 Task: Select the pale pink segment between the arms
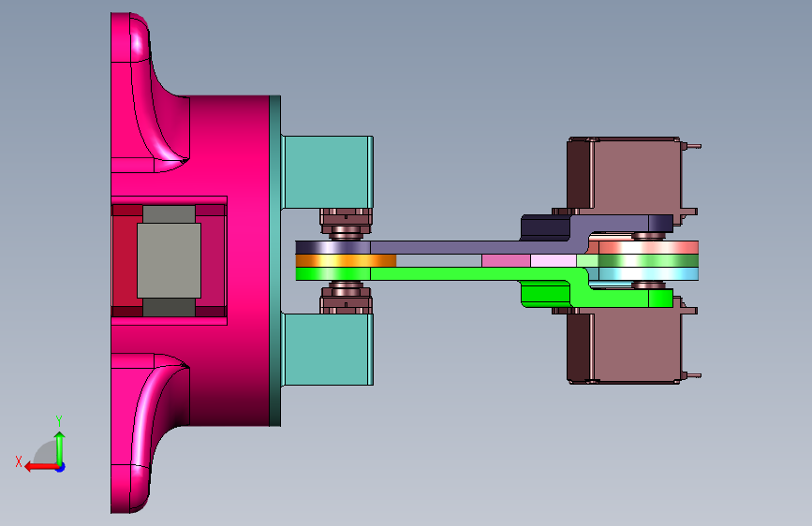point(554,260)
